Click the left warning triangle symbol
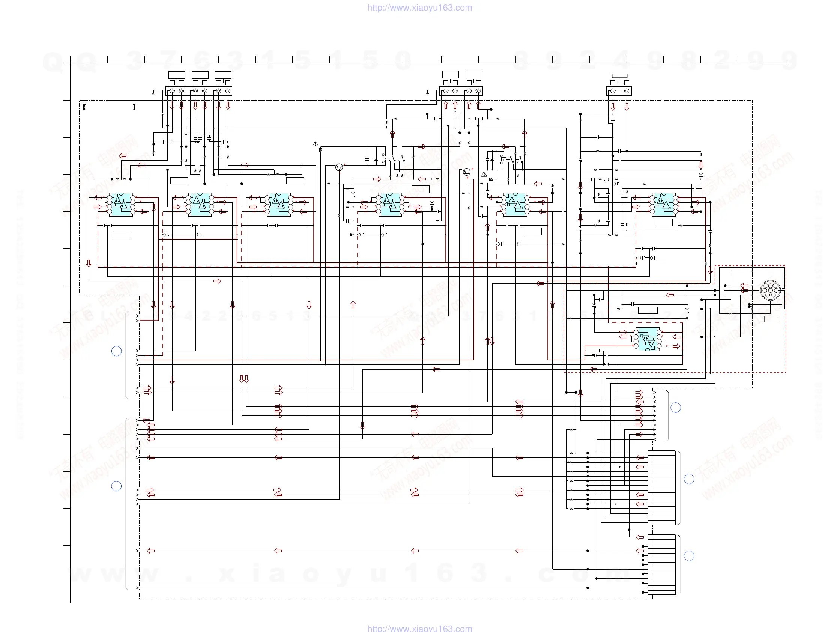This screenshot has height=632, width=840. click(x=315, y=144)
